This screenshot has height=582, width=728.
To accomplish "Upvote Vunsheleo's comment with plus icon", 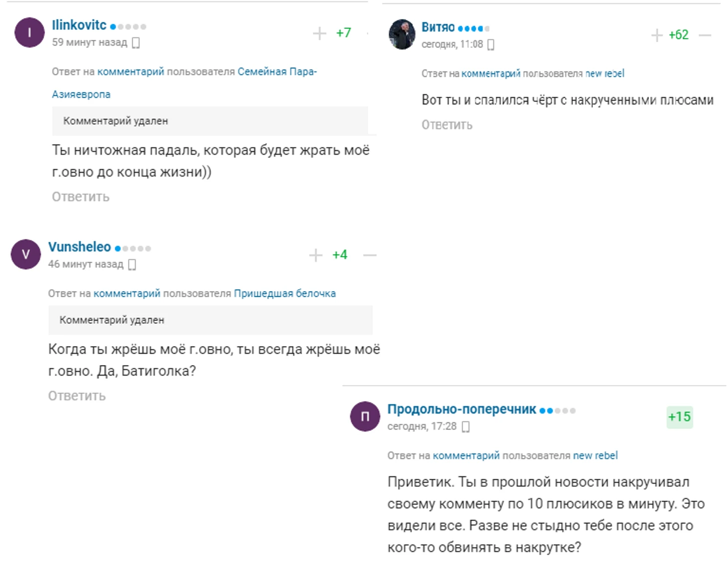I will click(316, 255).
